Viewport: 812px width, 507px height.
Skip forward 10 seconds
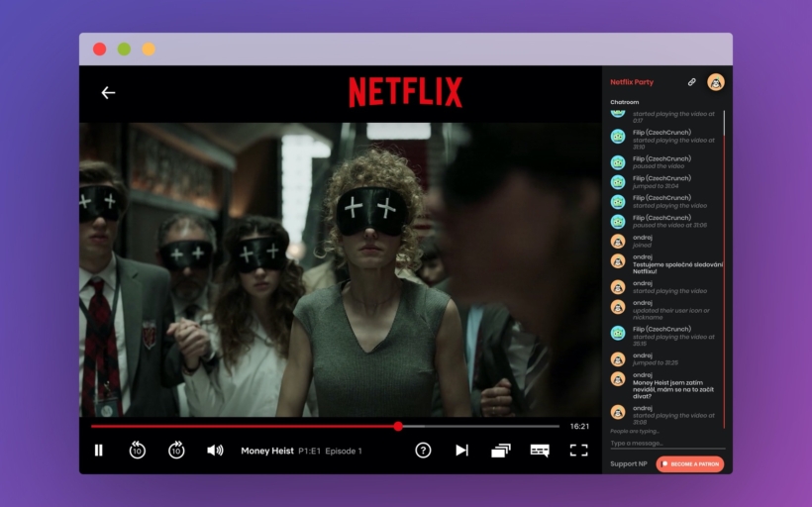coord(176,451)
